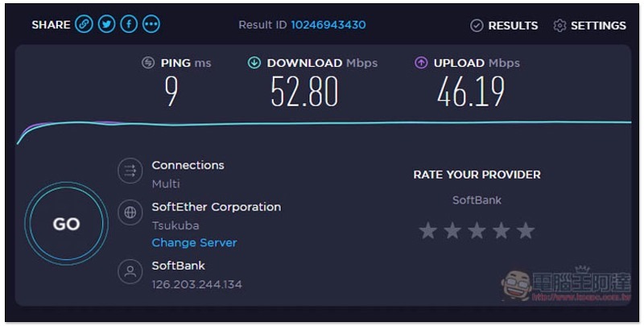The height and width of the screenshot is (326, 644).
Task: Click the download arrow icon
Action: pyautogui.click(x=254, y=63)
